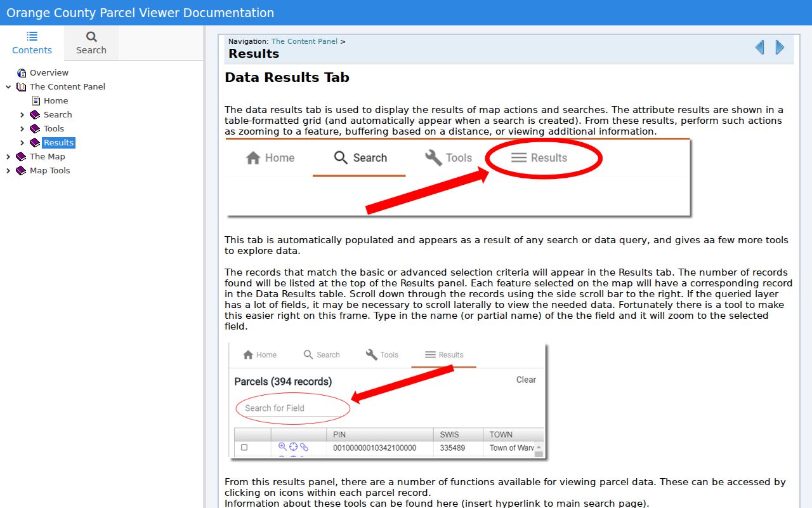Go to the previous topic with the left arrow
This screenshot has width=812, height=508.
[x=759, y=47]
